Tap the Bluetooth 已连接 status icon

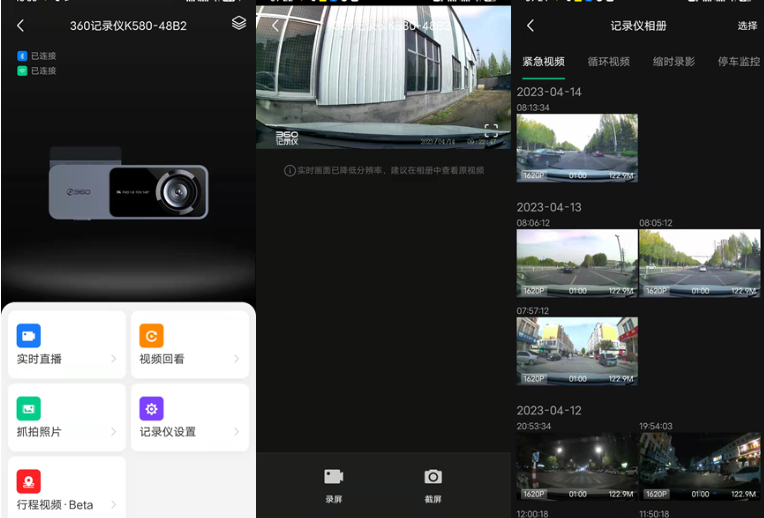22,56
